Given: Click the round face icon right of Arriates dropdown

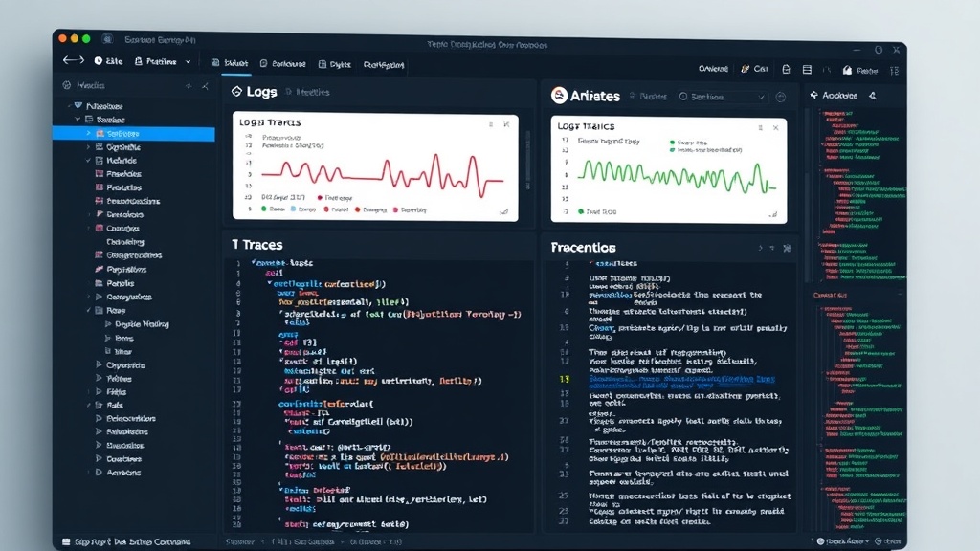Looking at the screenshot, I should [781, 97].
